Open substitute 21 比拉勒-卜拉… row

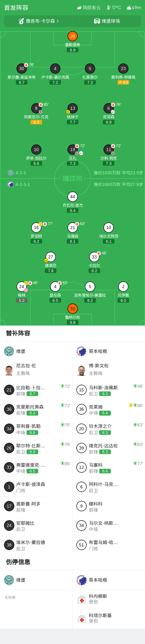pyautogui.click(x=36, y=390)
